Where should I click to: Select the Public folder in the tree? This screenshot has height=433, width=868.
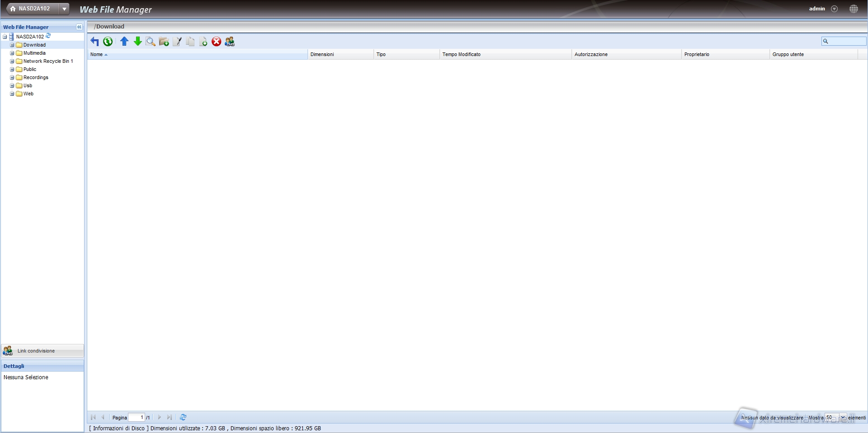30,70
